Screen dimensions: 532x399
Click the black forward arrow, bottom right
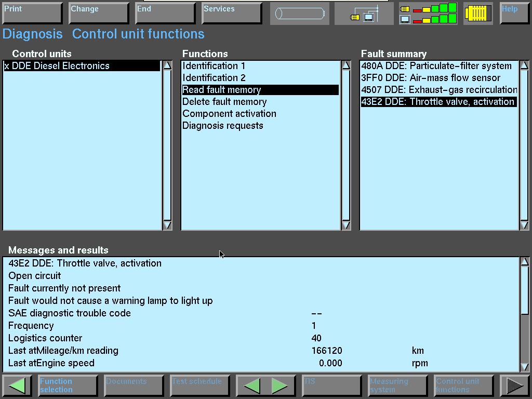(x=514, y=385)
